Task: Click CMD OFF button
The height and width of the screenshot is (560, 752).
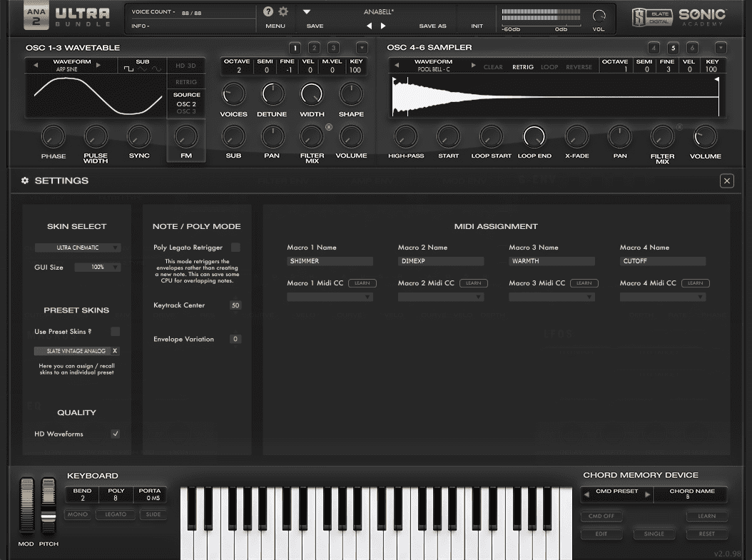Action: coord(601,516)
